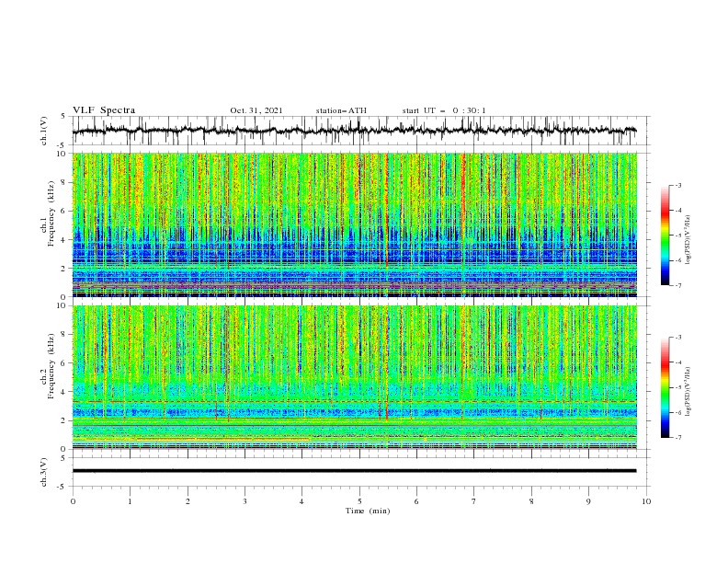Click the "ch.1(V)" axis label
The height and width of the screenshot is (563, 728).
click(x=44, y=131)
